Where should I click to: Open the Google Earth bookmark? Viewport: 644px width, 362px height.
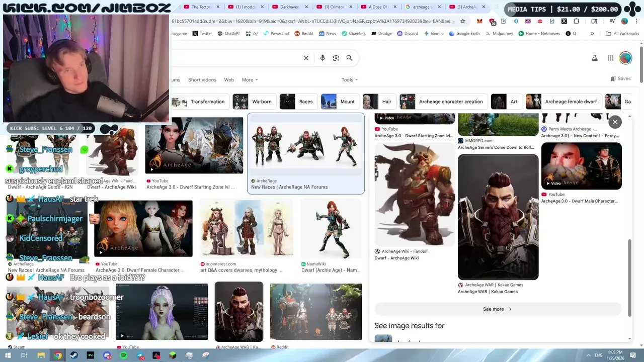click(x=464, y=34)
